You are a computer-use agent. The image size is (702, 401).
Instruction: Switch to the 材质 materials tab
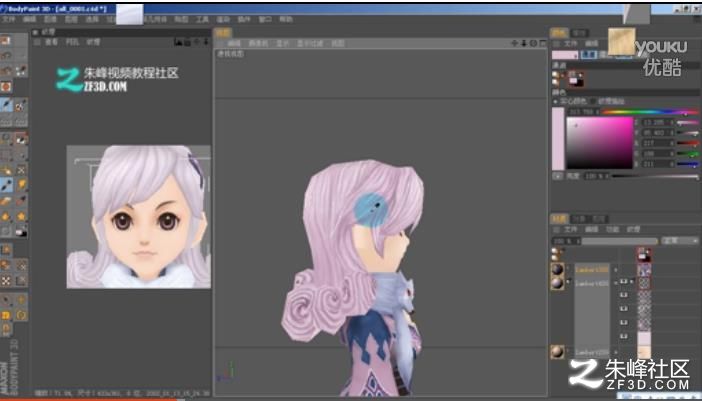[559, 219]
